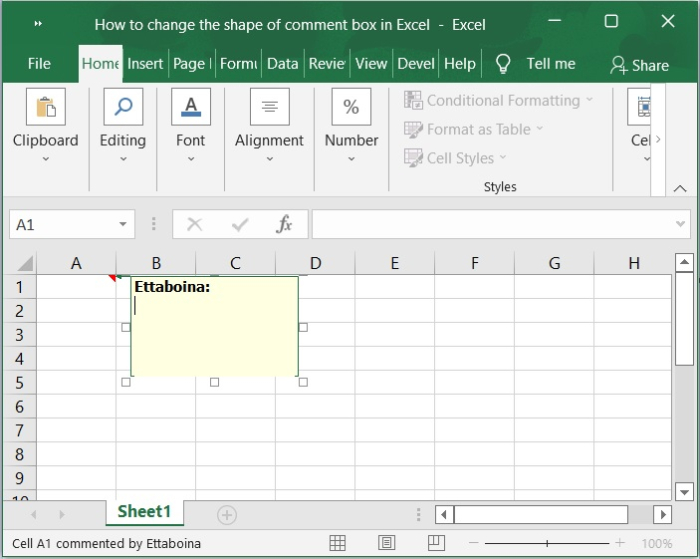This screenshot has height=559, width=700.
Task: Show more ribbon groups right arrow
Action: click(658, 140)
